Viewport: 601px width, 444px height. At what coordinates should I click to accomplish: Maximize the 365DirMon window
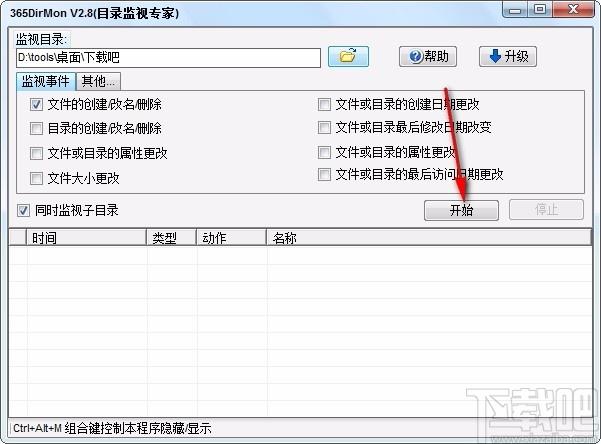pyautogui.click(x=540, y=10)
